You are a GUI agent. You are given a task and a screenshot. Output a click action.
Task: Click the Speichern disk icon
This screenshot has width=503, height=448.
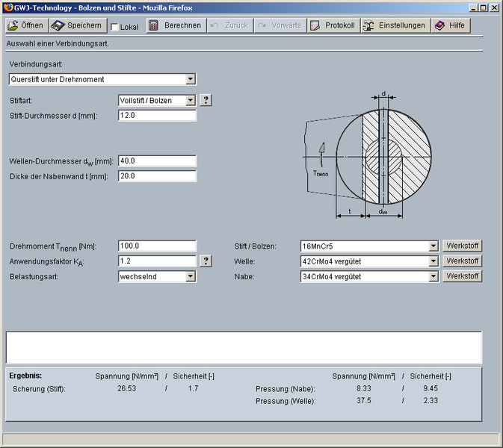[58, 25]
